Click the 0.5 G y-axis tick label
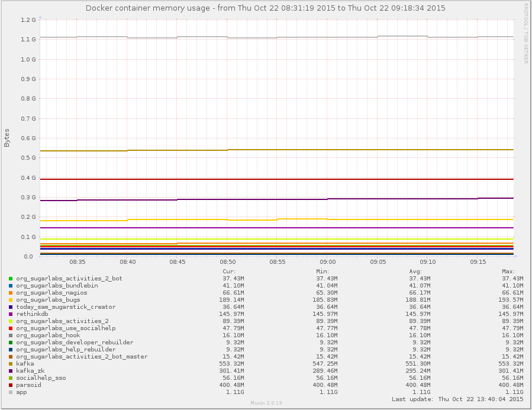Screen dimensions: 532x410 pos(28,158)
